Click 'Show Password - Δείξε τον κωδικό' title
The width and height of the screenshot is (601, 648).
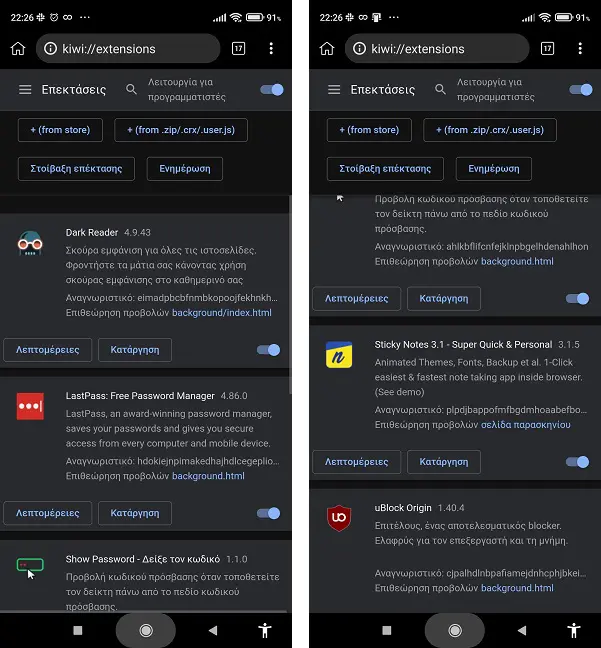tap(143, 559)
